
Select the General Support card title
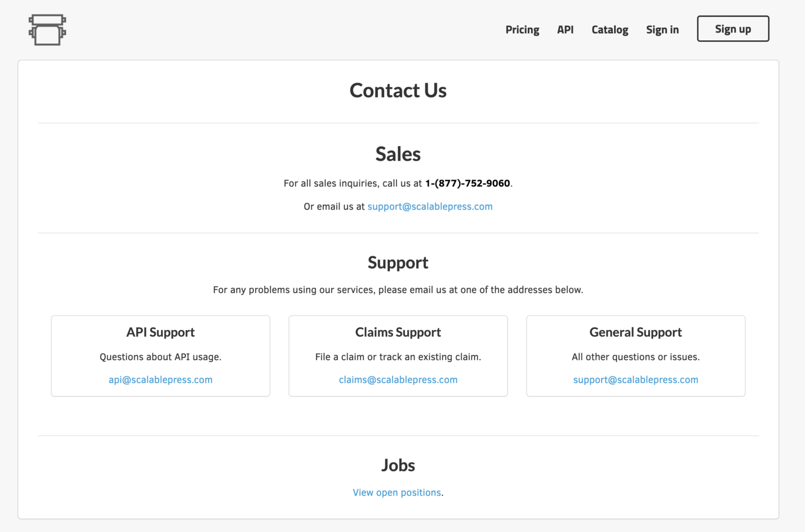[x=635, y=332]
